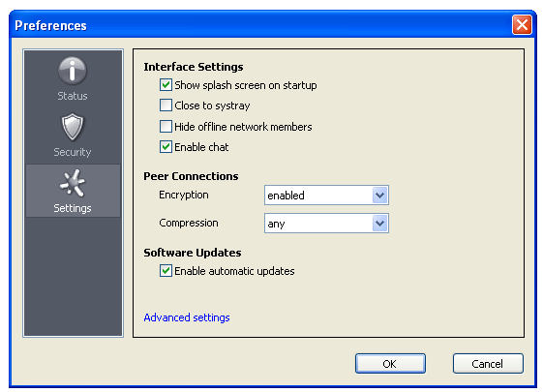The image size is (543, 392).
Task: Uncheck the Enable chat checkbox
Action: pos(166,147)
